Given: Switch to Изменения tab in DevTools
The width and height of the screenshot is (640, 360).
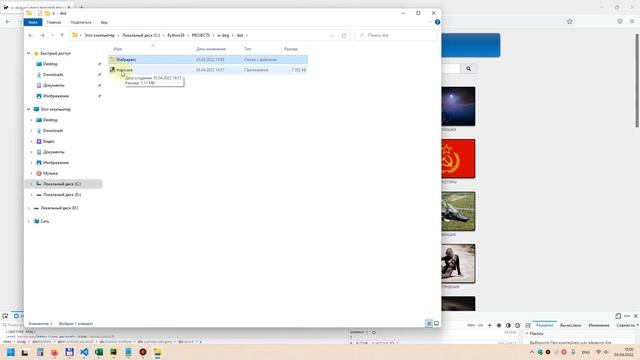Looking at the screenshot, I should click(599, 325).
